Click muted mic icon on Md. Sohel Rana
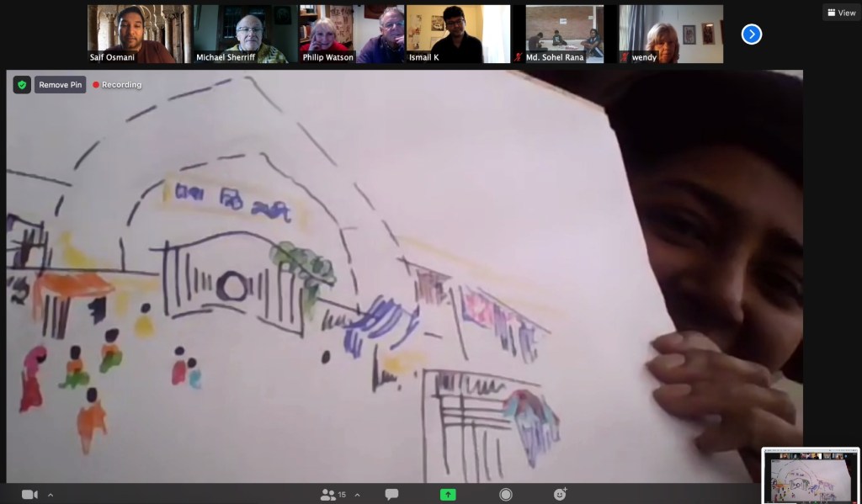This screenshot has width=862, height=504. (519, 58)
